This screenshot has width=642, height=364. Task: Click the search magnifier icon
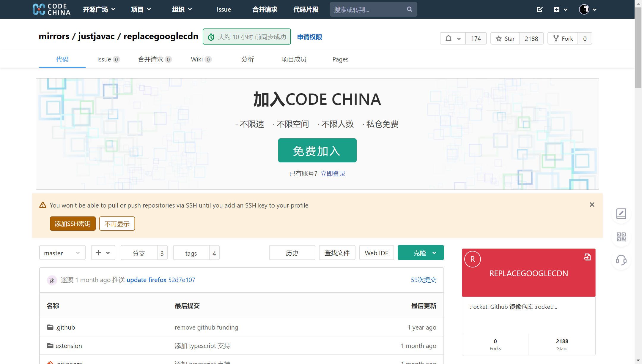[409, 9]
